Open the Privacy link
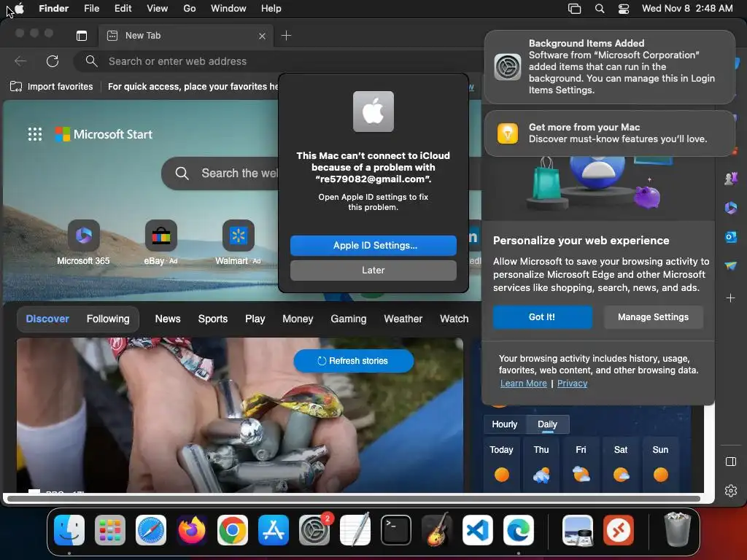This screenshot has width=747, height=560. point(572,384)
